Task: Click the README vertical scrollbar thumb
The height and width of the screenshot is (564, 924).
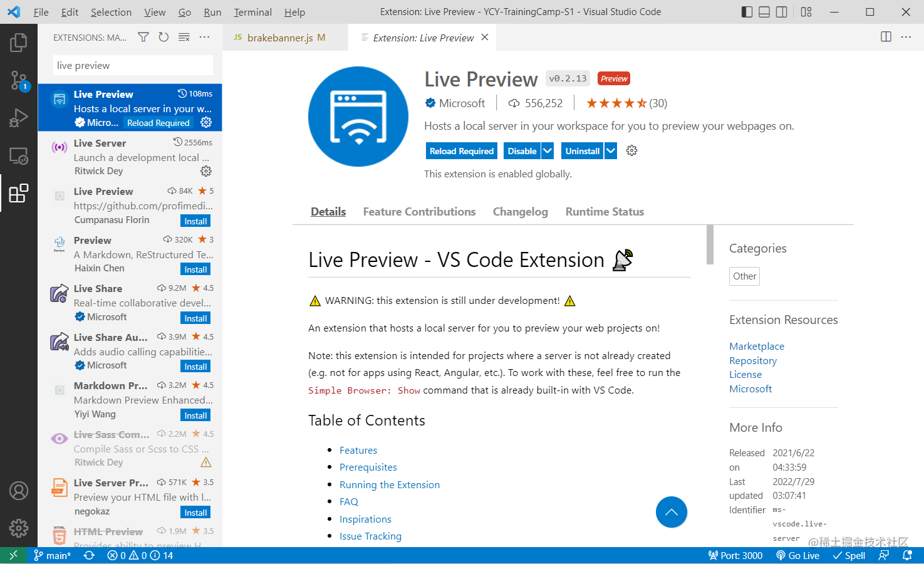Action: [x=710, y=244]
